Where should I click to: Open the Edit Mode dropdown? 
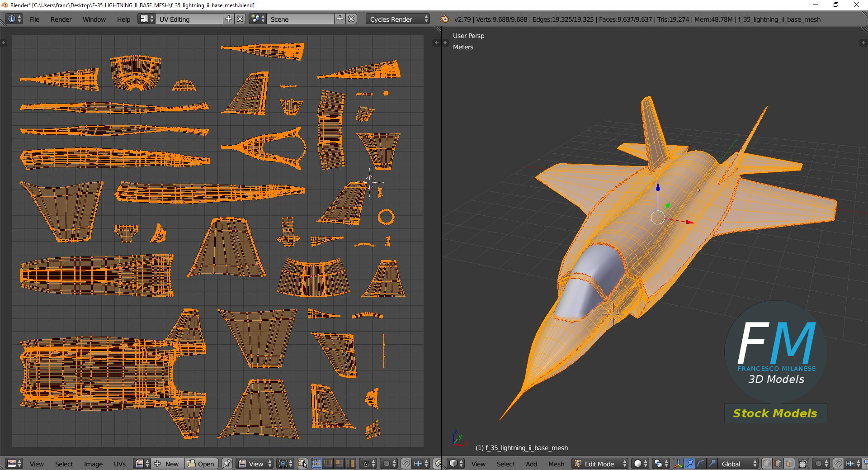click(600, 464)
